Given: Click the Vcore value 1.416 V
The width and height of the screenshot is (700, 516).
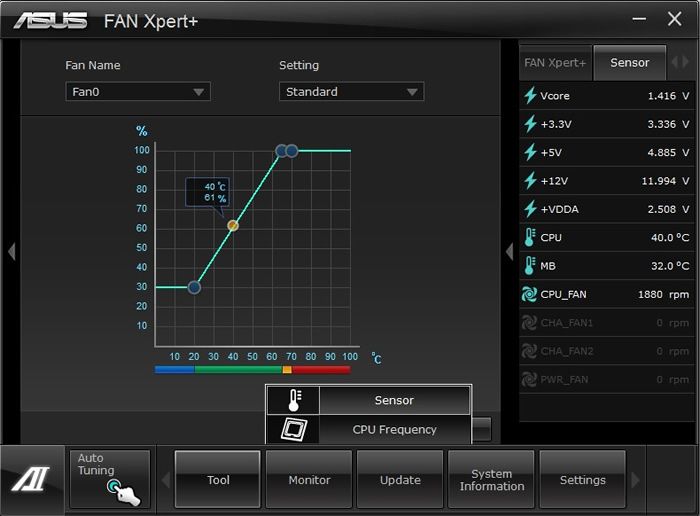Looking at the screenshot, I should (x=668, y=96).
